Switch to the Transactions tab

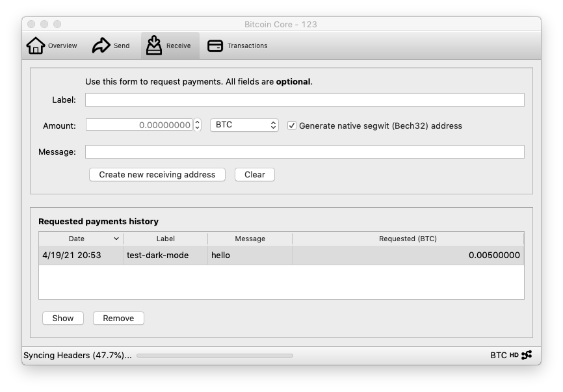237,46
